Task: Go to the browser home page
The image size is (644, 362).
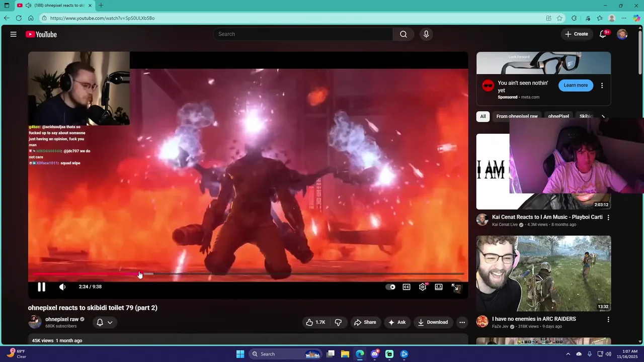Action: [x=31, y=18]
